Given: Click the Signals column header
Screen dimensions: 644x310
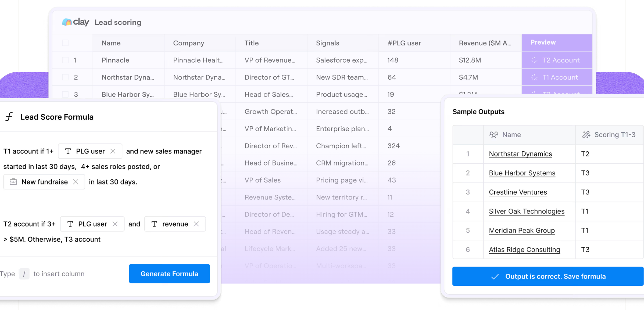Looking at the screenshot, I should (x=327, y=43).
